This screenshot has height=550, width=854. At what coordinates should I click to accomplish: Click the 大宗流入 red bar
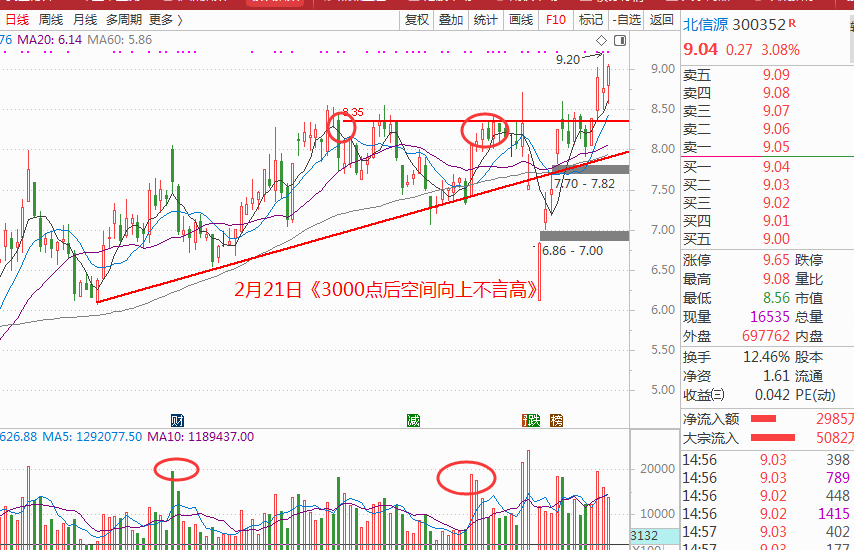pyautogui.click(x=772, y=437)
